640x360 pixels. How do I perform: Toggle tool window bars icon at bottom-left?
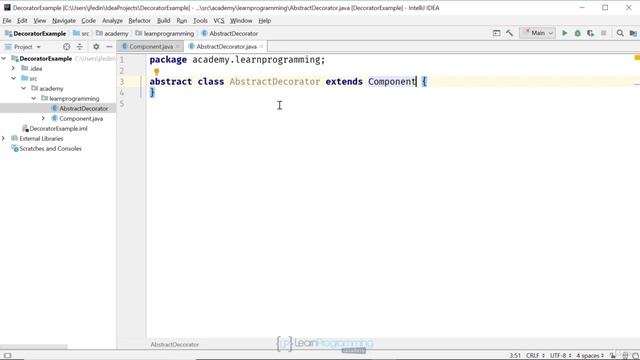[x=7, y=356]
